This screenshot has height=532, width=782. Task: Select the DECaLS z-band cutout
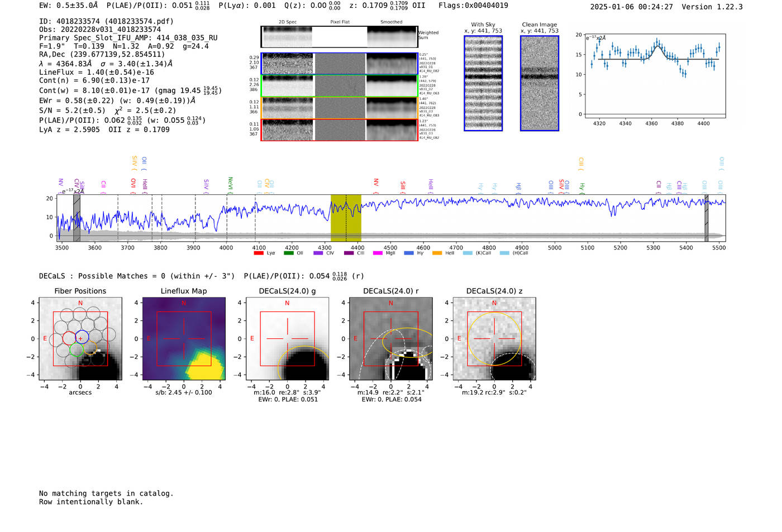pos(494,339)
